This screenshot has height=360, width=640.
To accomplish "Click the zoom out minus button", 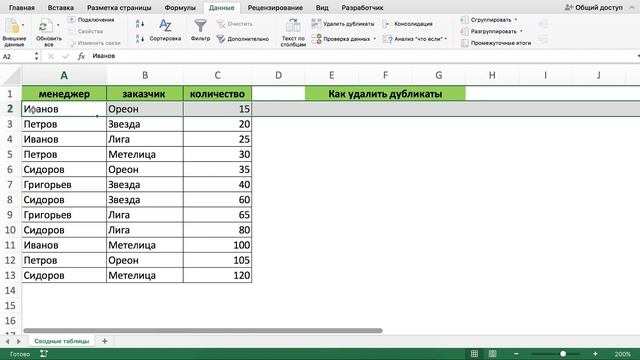I will 516,354.
